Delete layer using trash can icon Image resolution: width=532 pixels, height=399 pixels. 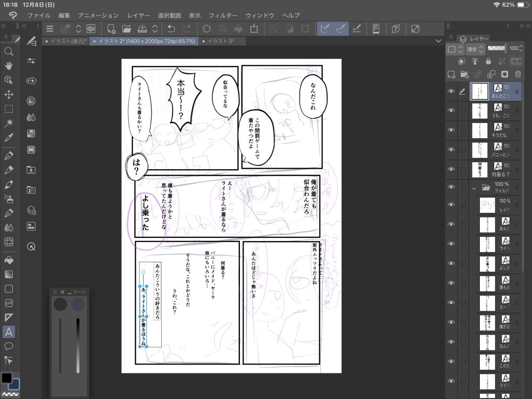(518, 74)
